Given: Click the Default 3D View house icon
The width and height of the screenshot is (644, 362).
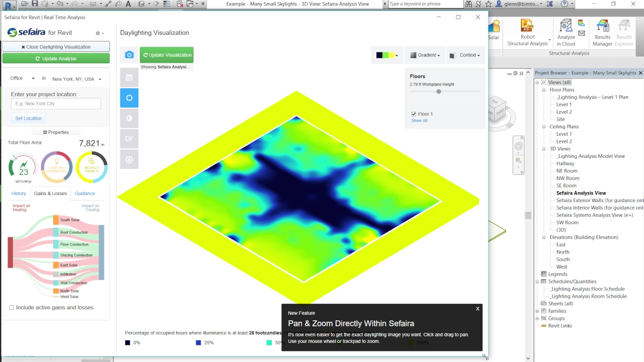Looking at the screenshot, I should click(x=141, y=4).
